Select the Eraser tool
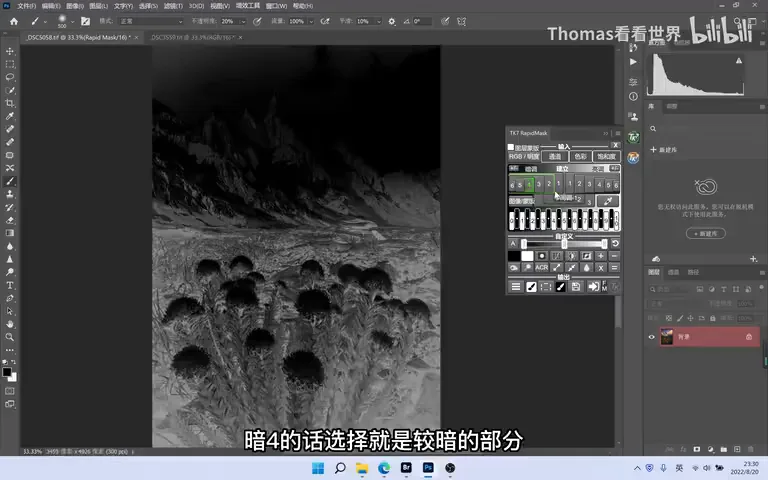768x480 pixels. pos(10,220)
